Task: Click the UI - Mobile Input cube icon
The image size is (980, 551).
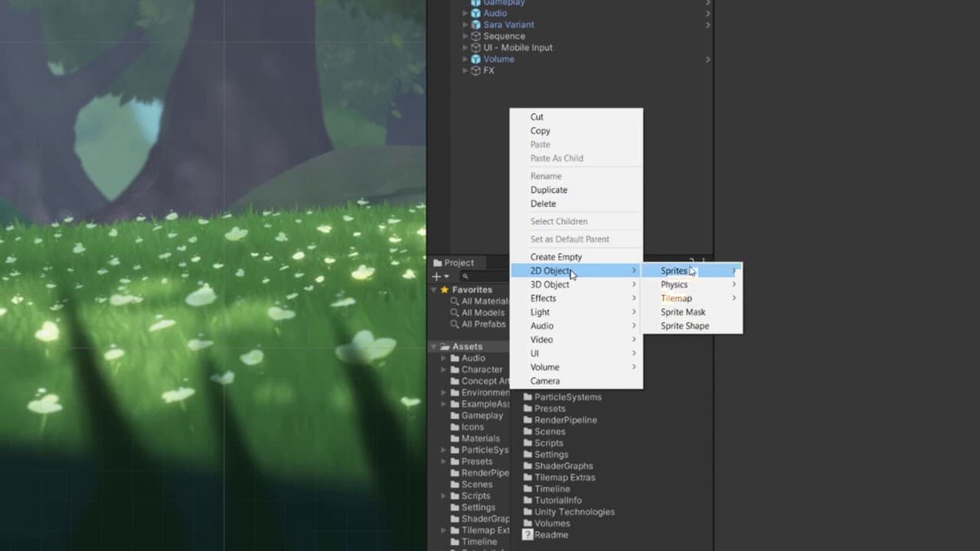Action: 475,47
